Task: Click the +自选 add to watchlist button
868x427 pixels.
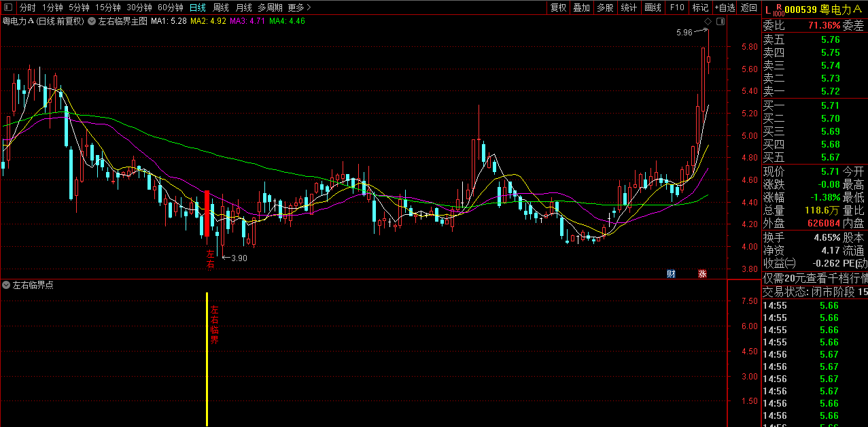Action: click(725, 7)
